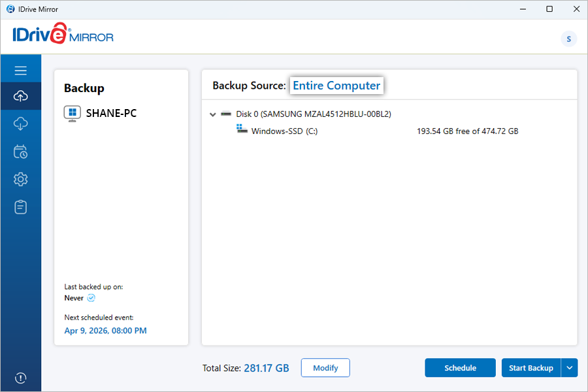Collapse the Disk 0 tree chevron
The height and width of the screenshot is (392, 588).
click(x=212, y=114)
